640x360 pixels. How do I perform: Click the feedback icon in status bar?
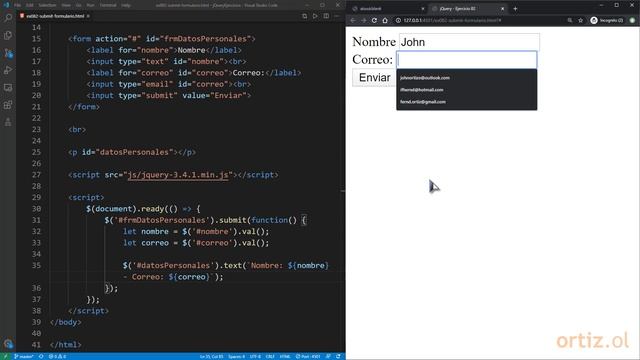(x=328, y=356)
